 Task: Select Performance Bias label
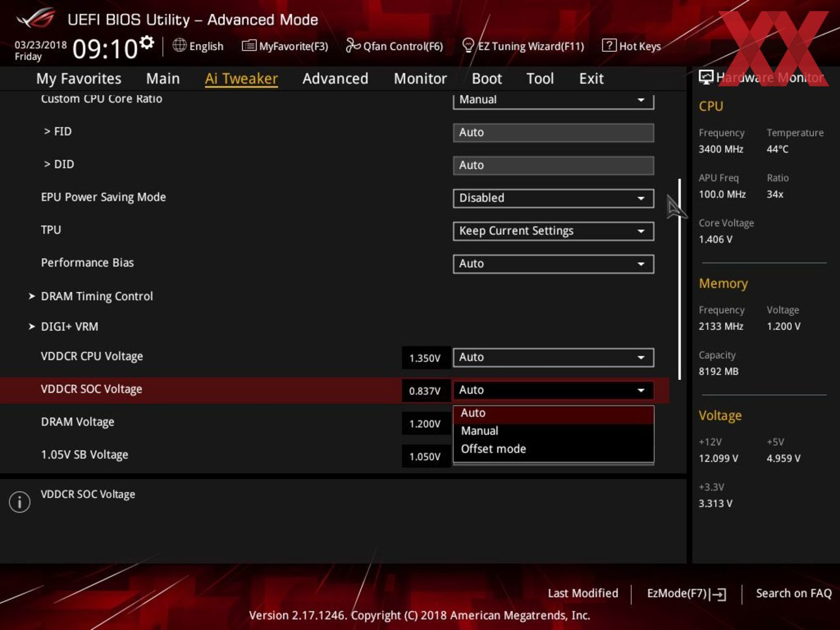[x=87, y=262]
